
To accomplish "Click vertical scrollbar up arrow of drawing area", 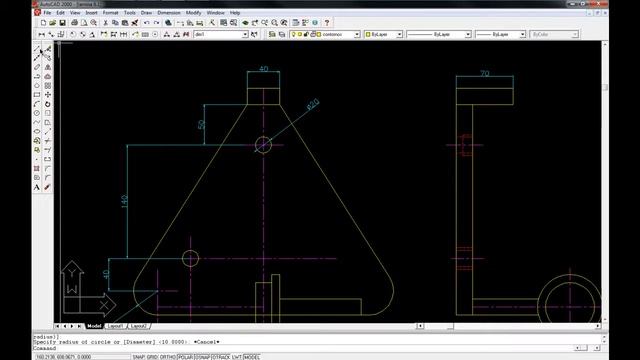I will coord(605,44).
